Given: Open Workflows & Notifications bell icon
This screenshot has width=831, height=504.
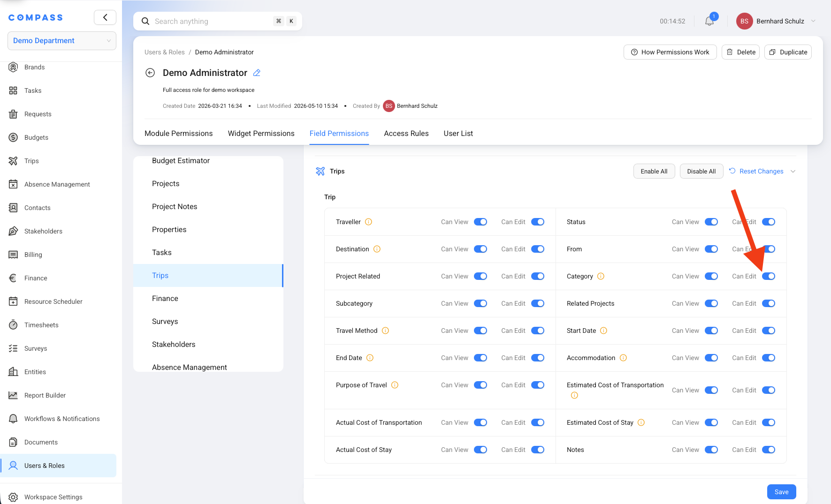Looking at the screenshot, I should point(13,419).
